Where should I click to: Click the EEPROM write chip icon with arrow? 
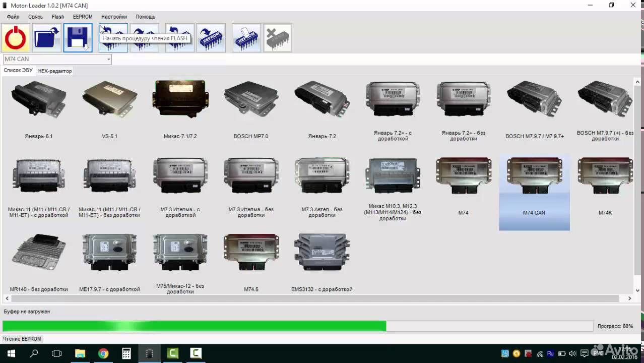(211, 38)
